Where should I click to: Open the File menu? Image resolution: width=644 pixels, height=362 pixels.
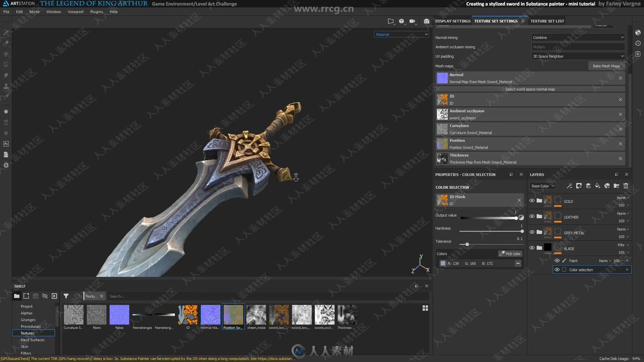(6, 12)
